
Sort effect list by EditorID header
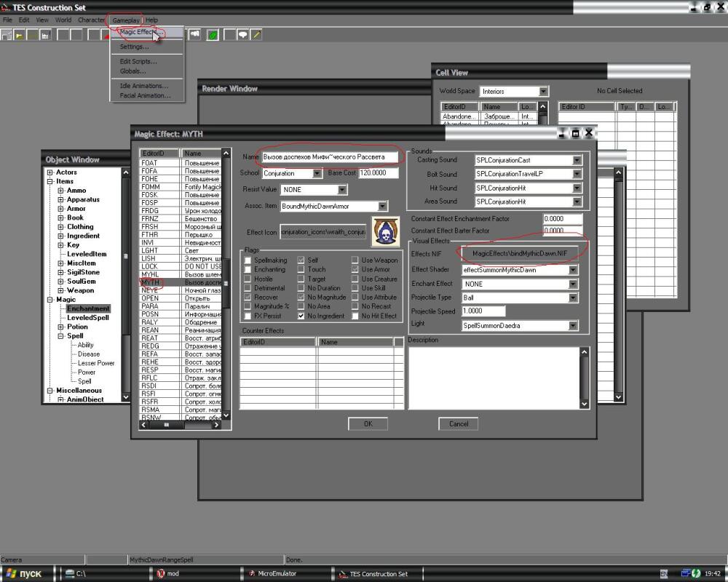point(159,154)
